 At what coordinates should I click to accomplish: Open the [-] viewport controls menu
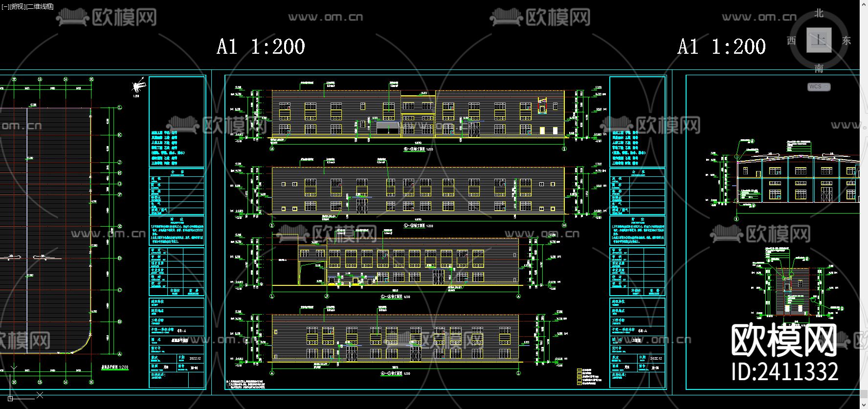5,6
